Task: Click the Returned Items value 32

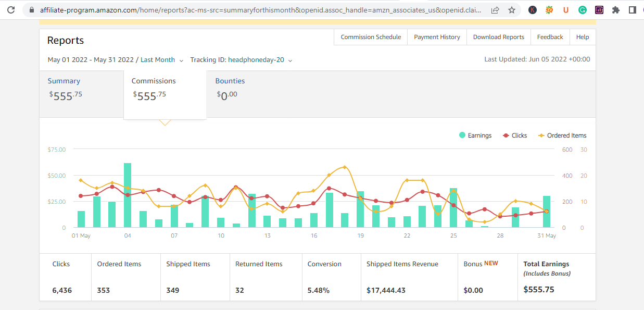Action: click(x=239, y=290)
